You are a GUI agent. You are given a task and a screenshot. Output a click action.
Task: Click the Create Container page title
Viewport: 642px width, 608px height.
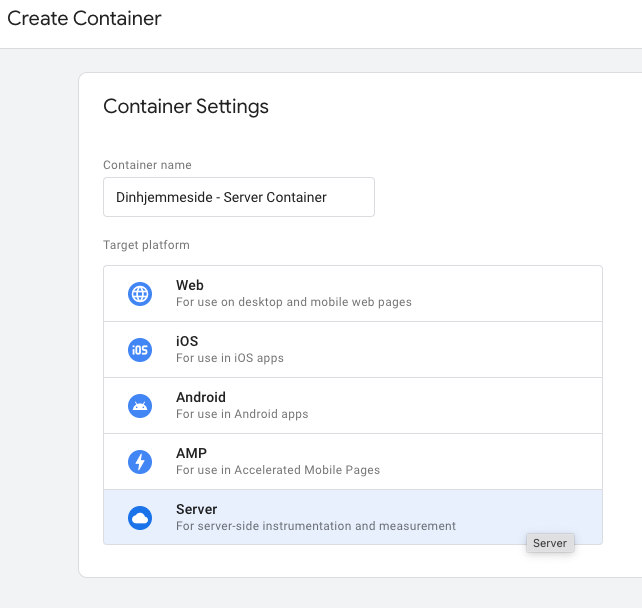(84, 18)
